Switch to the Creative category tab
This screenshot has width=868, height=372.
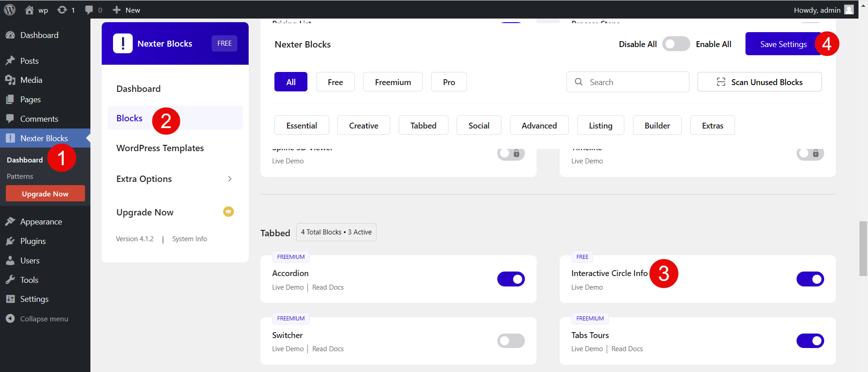click(363, 125)
